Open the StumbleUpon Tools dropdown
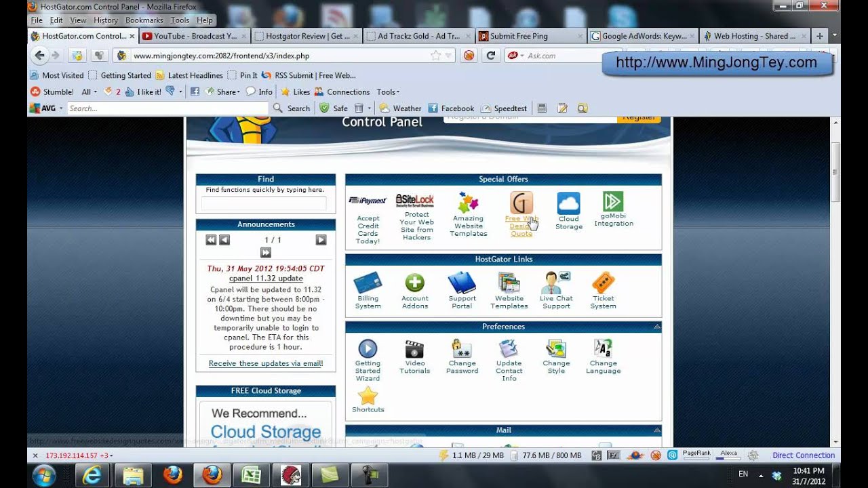 (388, 91)
